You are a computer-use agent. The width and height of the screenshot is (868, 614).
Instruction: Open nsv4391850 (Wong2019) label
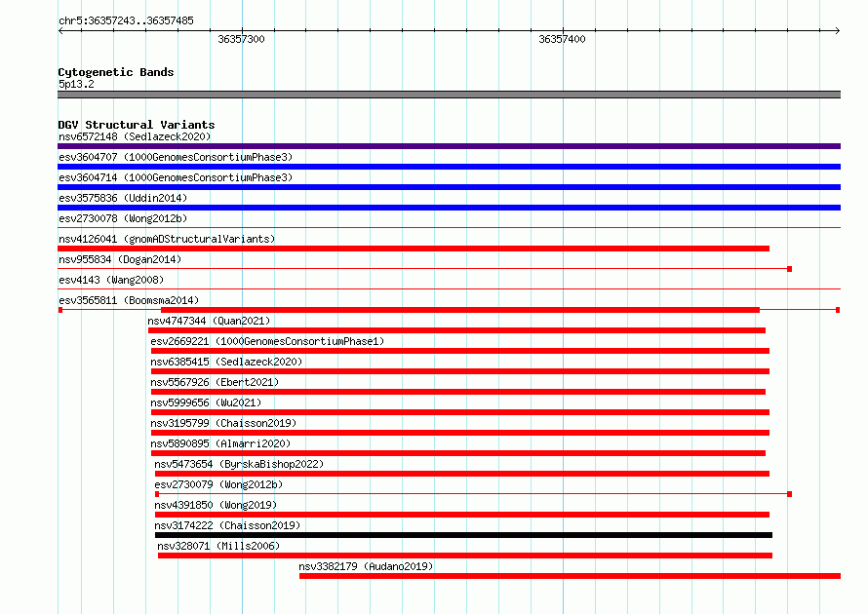216,505
